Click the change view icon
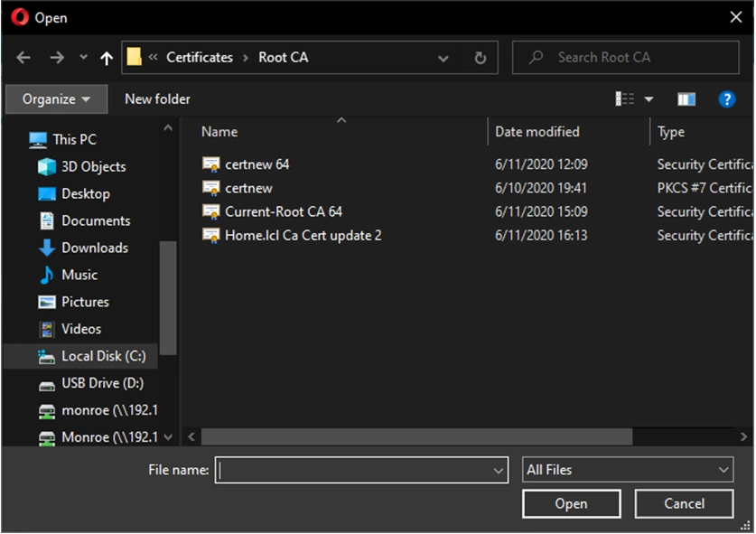The height and width of the screenshot is (534, 756). (x=625, y=99)
